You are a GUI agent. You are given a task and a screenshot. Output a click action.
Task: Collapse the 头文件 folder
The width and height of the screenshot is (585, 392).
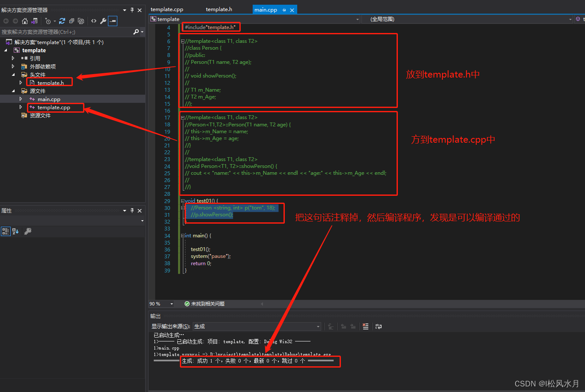pos(13,75)
